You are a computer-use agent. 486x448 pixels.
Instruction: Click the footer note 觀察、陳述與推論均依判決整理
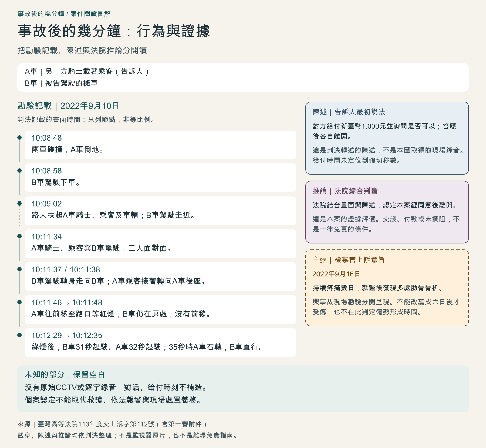tap(65, 435)
